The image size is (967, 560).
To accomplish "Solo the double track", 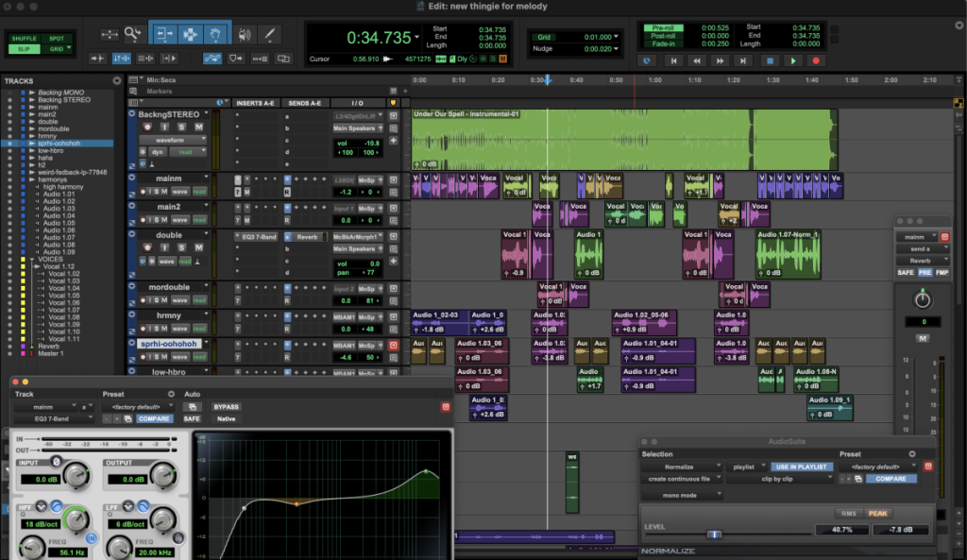I will point(180,247).
